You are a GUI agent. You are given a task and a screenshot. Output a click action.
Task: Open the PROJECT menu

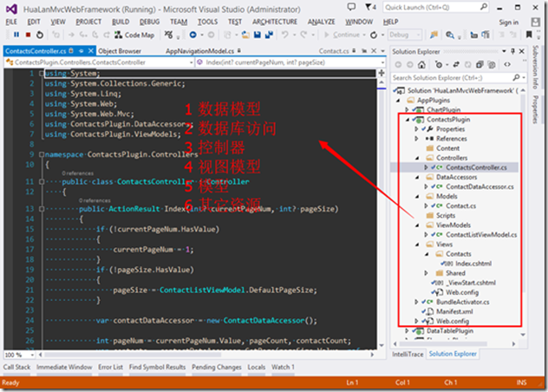(x=88, y=22)
